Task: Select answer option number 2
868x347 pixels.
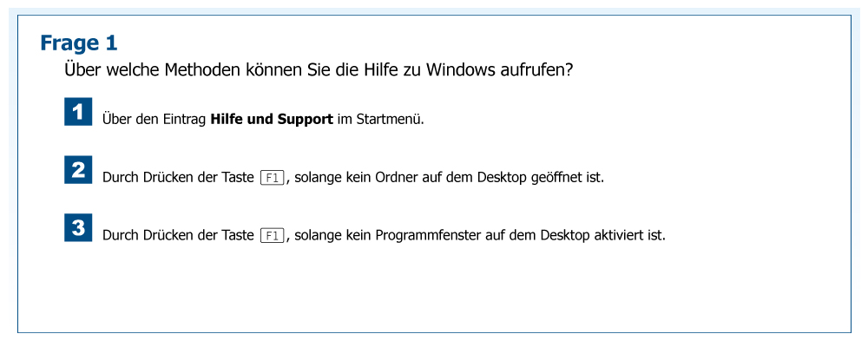Action: 78,170
